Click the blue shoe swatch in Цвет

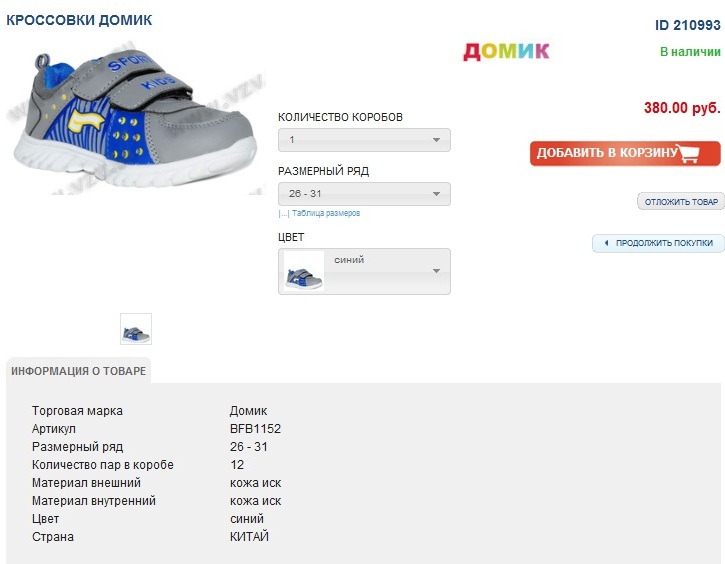tap(303, 272)
